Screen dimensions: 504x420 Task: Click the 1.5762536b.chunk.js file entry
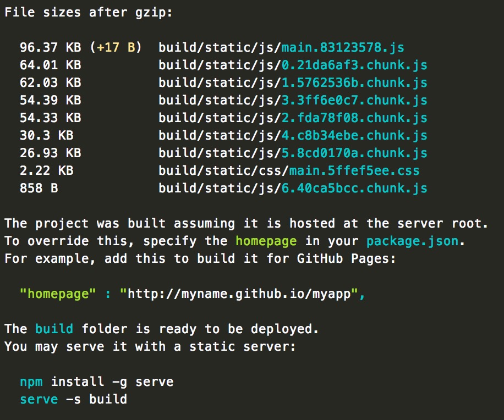click(354, 83)
